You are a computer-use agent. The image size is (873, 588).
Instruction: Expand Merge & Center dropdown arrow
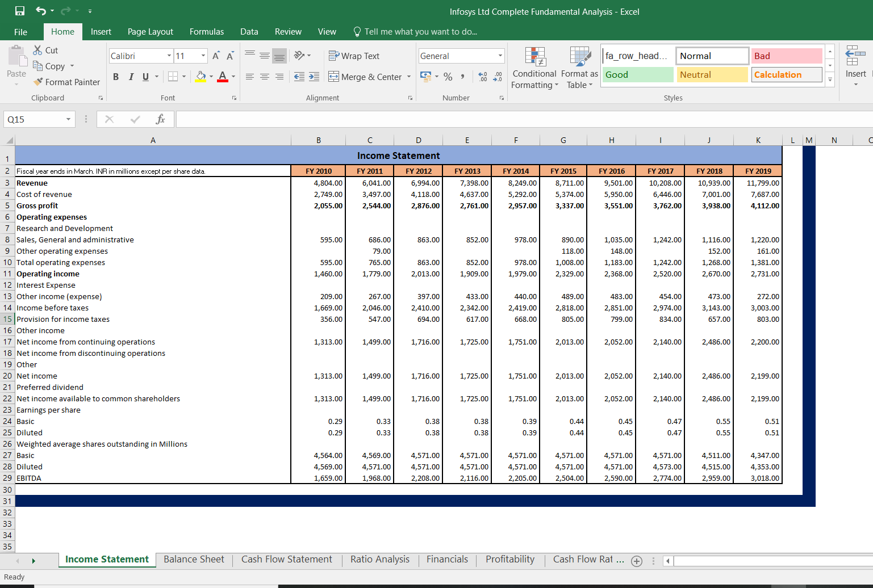point(409,77)
